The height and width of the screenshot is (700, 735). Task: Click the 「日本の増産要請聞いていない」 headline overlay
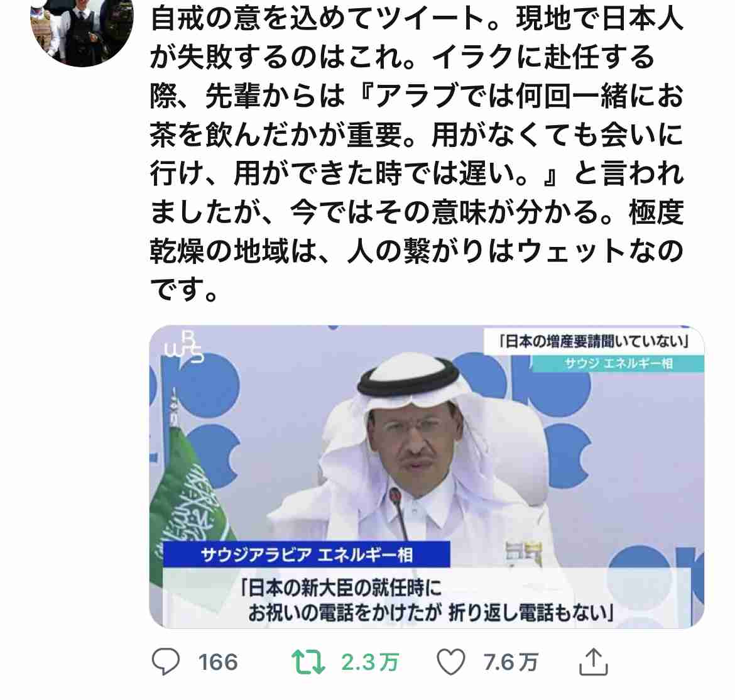594,341
